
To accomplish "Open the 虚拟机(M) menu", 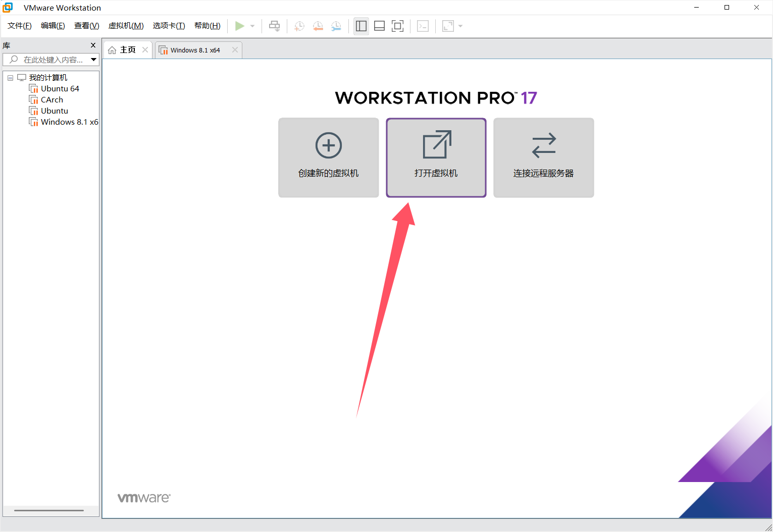I will pos(126,26).
